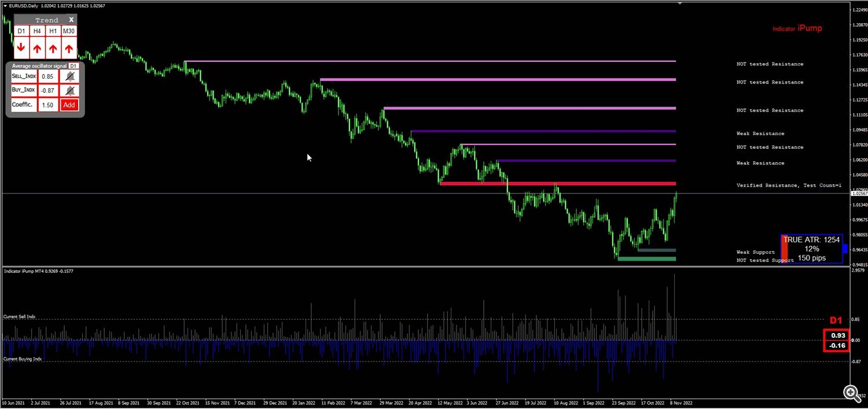Close the Trend panel
Image resolution: width=868 pixels, height=409 pixels.
tap(71, 20)
